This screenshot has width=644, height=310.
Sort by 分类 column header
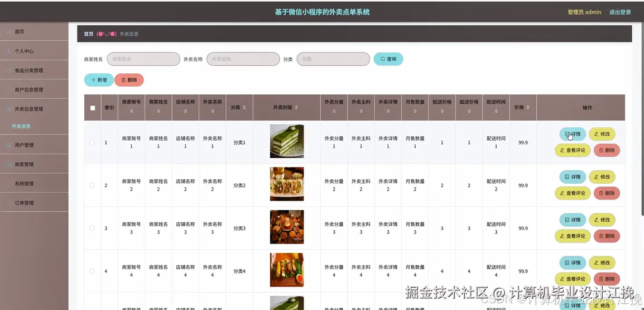click(239, 107)
